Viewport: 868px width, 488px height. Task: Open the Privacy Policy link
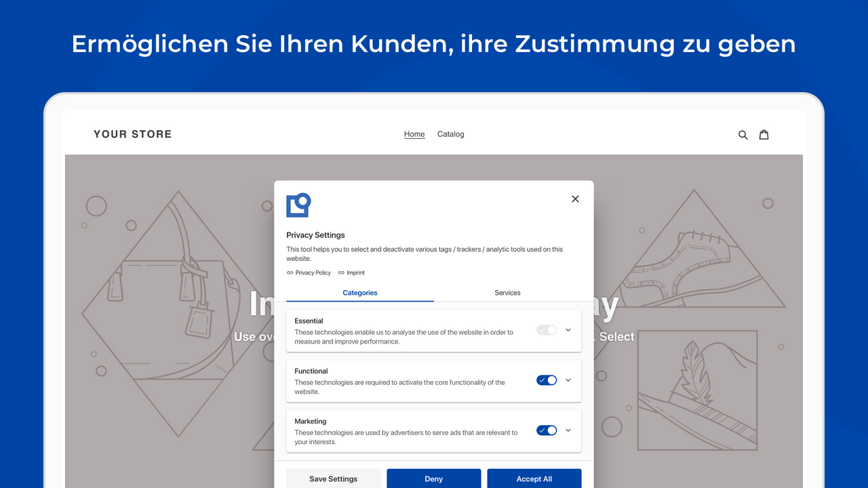click(313, 272)
